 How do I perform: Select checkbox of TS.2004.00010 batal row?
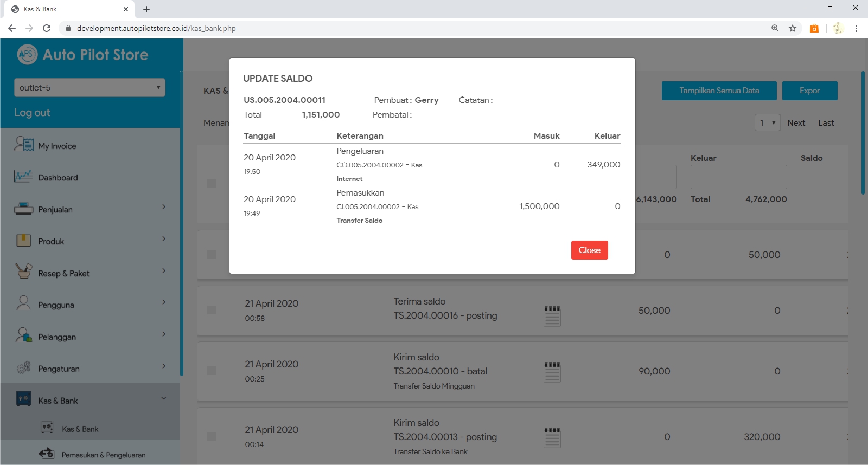(211, 371)
